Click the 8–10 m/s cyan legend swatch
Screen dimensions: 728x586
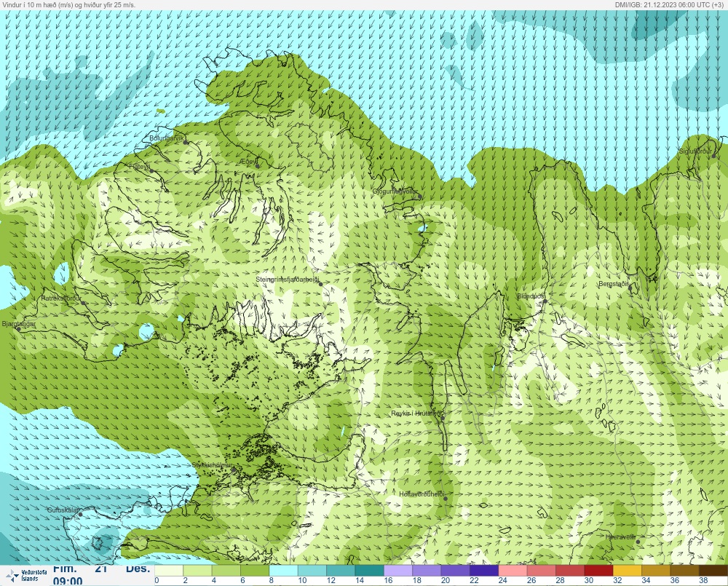coord(284,570)
